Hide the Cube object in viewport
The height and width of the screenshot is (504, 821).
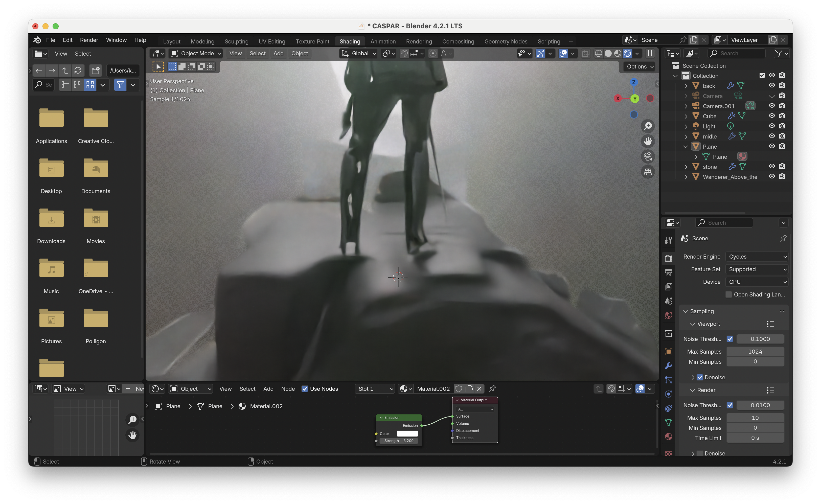(x=772, y=116)
